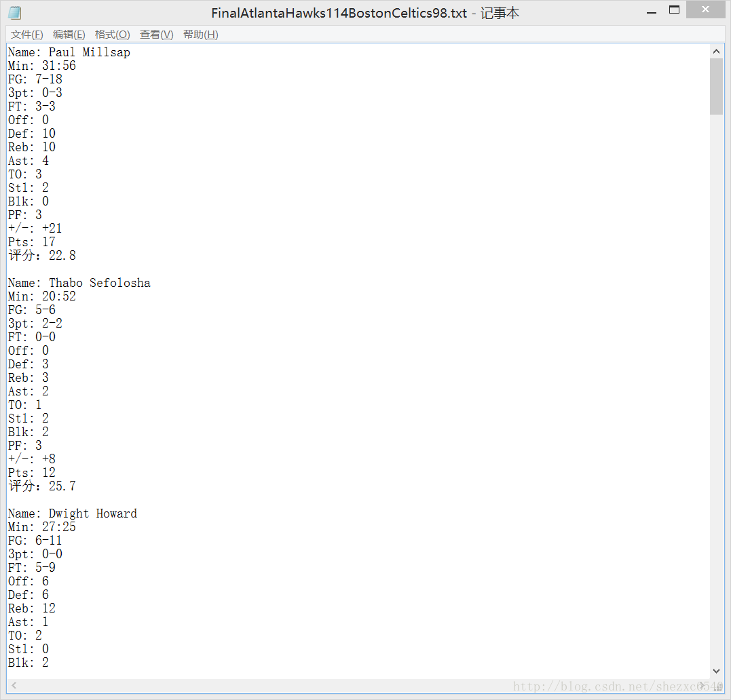Click the line 'Stl: 0'
Image resolution: width=731 pixels, height=700 pixels.
click(29, 649)
